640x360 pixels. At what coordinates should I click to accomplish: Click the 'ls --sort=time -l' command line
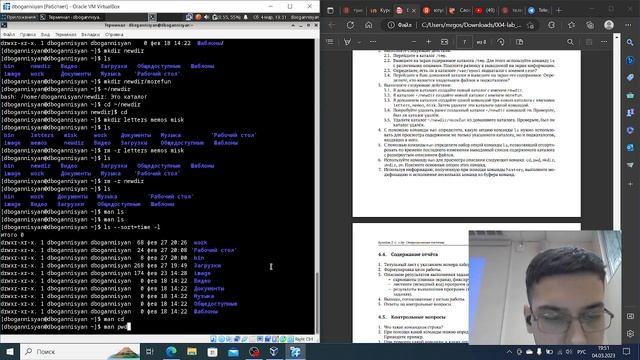coord(80,227)
